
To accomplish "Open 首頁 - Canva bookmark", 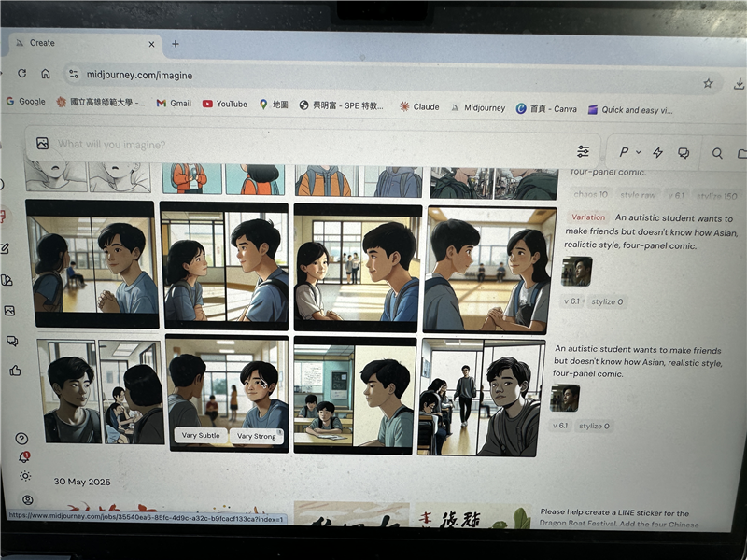I will tap(546, 108).
